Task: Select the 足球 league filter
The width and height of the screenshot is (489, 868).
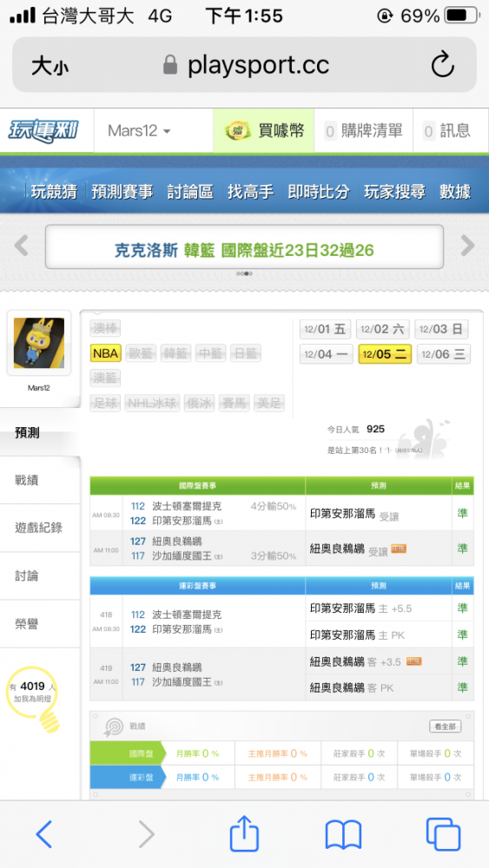Action: coord(105,403)
